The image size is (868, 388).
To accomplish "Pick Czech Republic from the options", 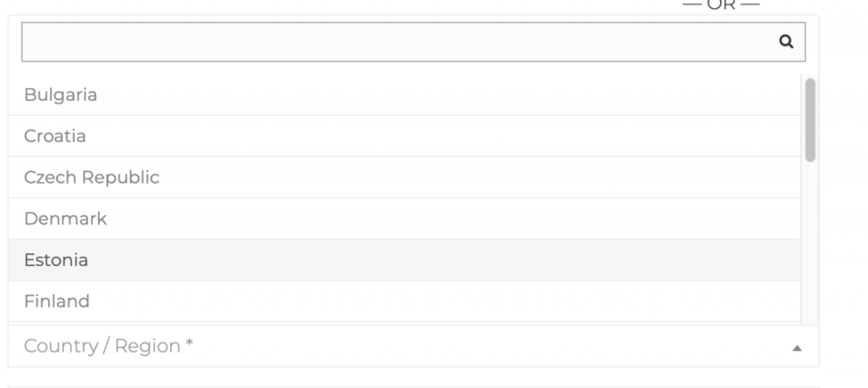I will pos(404,177).
